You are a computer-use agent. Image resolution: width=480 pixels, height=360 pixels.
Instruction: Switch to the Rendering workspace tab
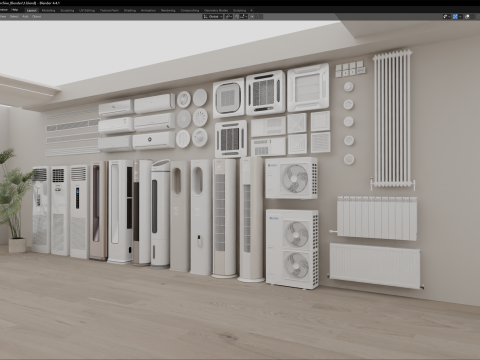click(x=168, y=10)
